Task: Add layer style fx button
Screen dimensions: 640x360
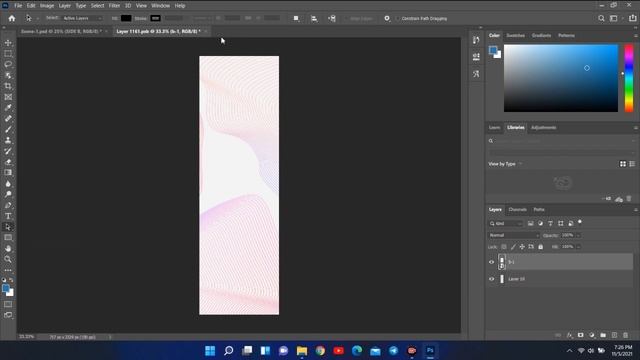Action: tap(569, 335)
